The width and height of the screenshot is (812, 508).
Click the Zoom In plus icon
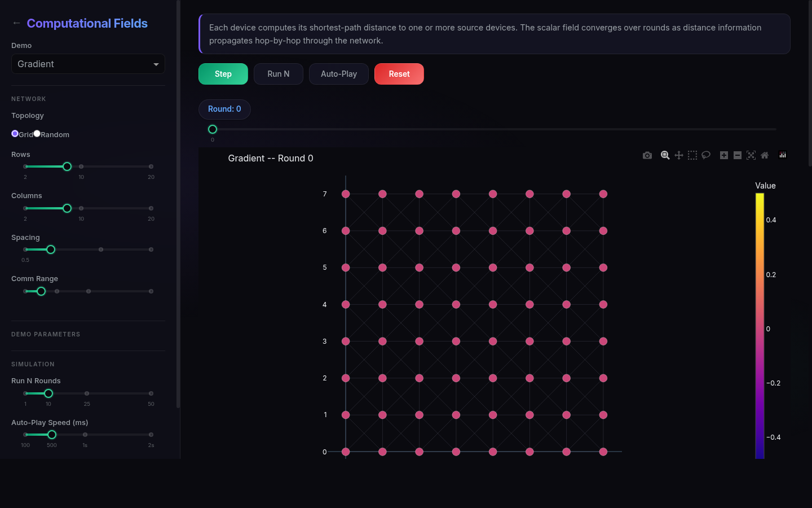pos(724,155)
